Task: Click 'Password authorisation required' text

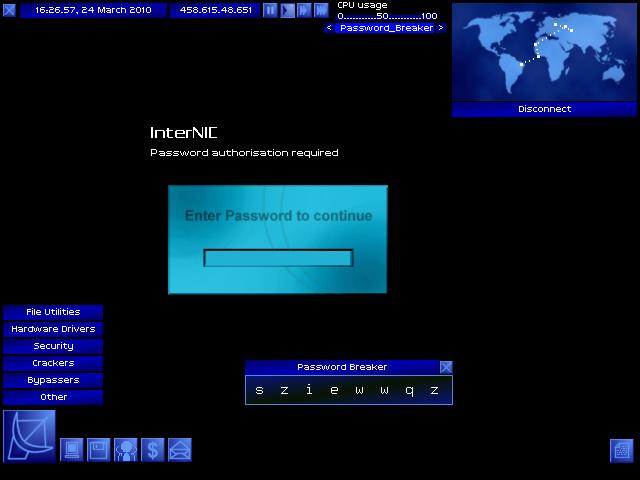Action: 244,153
